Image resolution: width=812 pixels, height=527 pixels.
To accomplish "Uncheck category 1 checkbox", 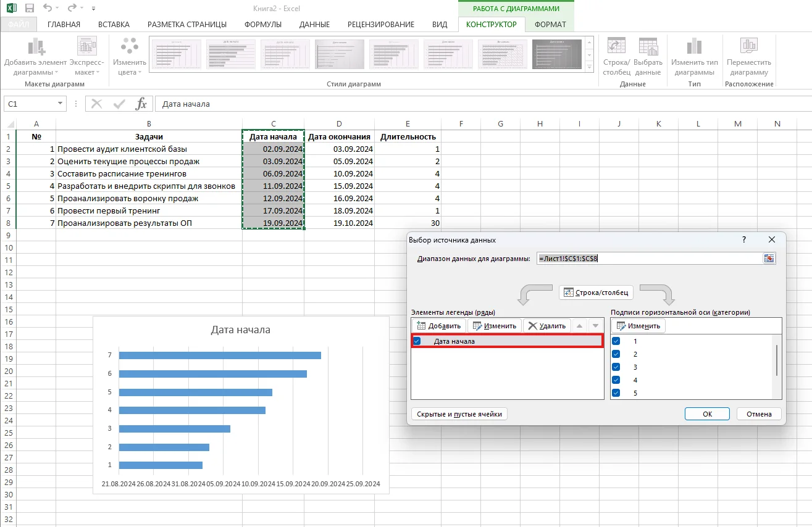I will pyautogui.click(x=616, y=341).
